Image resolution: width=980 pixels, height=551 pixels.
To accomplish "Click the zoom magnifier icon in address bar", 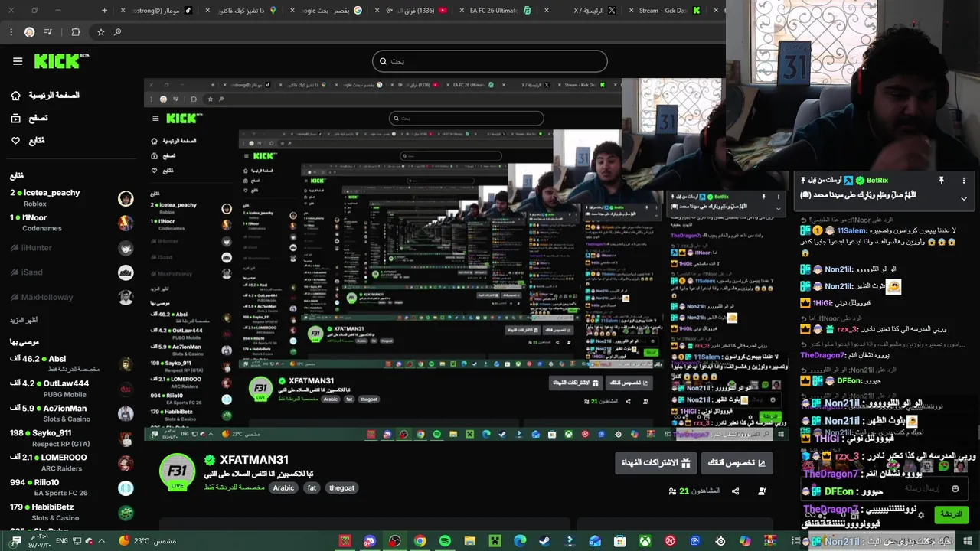I will (117, 32).
